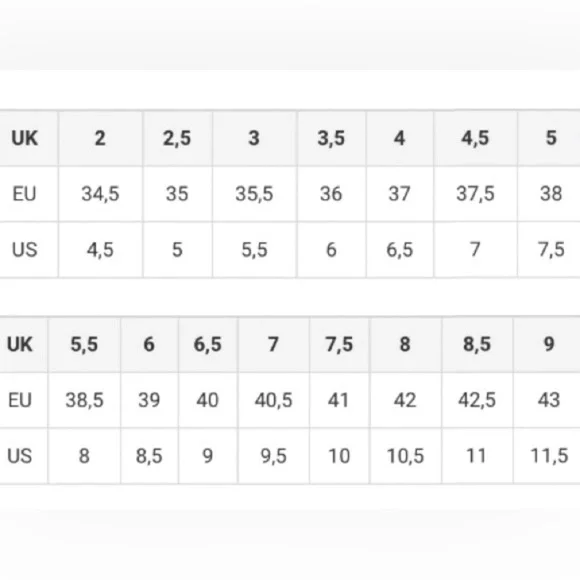Click the EU 43 size cell
This screenshot has height=580, width=580.
[x=549, y=400]
